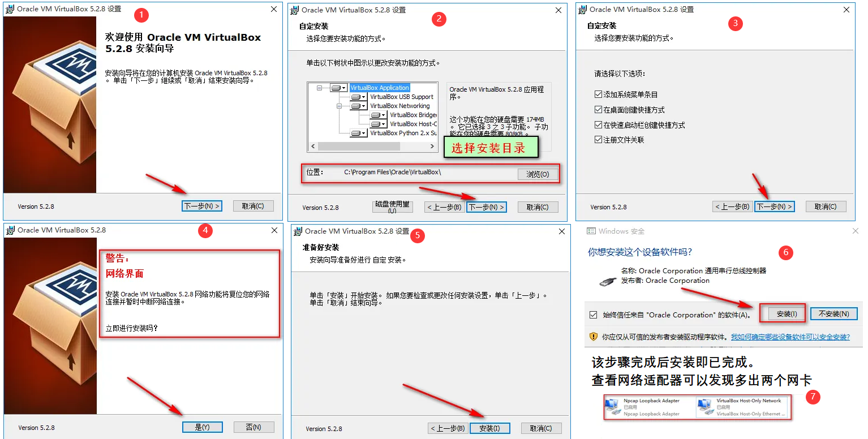Open the 我如何确定哪些设备软件可以安全安装 link

tap(790, 337)
